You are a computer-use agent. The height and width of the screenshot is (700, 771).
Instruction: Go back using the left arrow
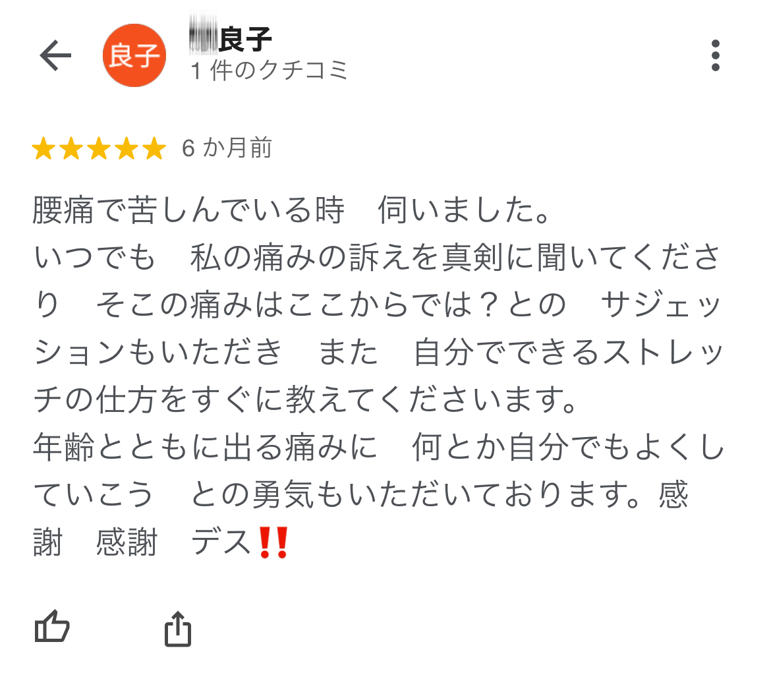pos(55,55)
